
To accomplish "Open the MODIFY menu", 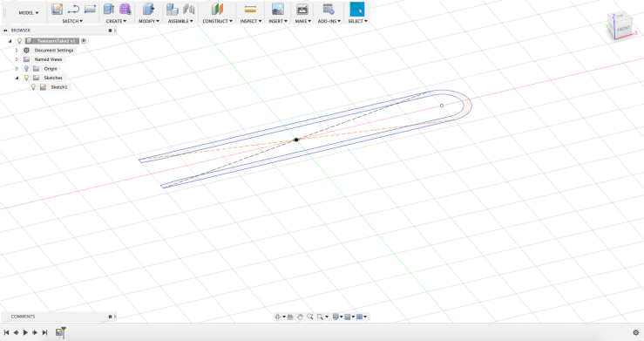I will coord(149,21).
